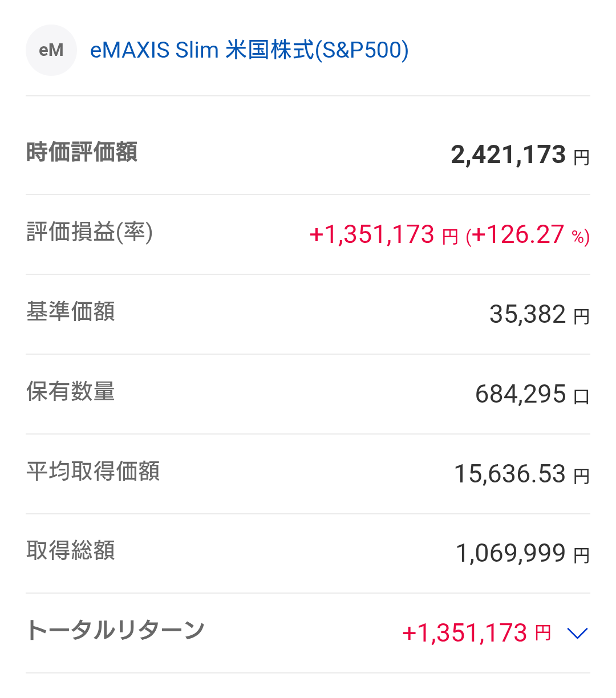Click the 平均取得価額 label
This screenshot has height=698, width=616.
93,472
